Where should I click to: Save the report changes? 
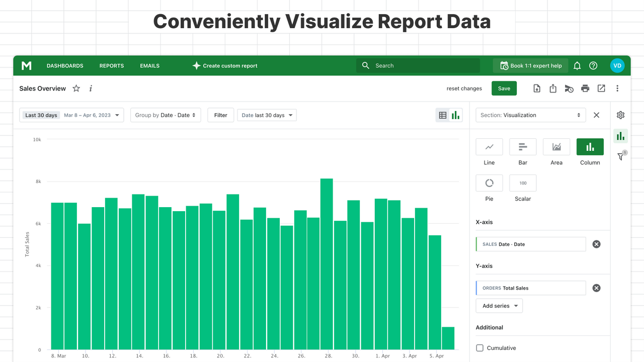click(x=504, y=88)
